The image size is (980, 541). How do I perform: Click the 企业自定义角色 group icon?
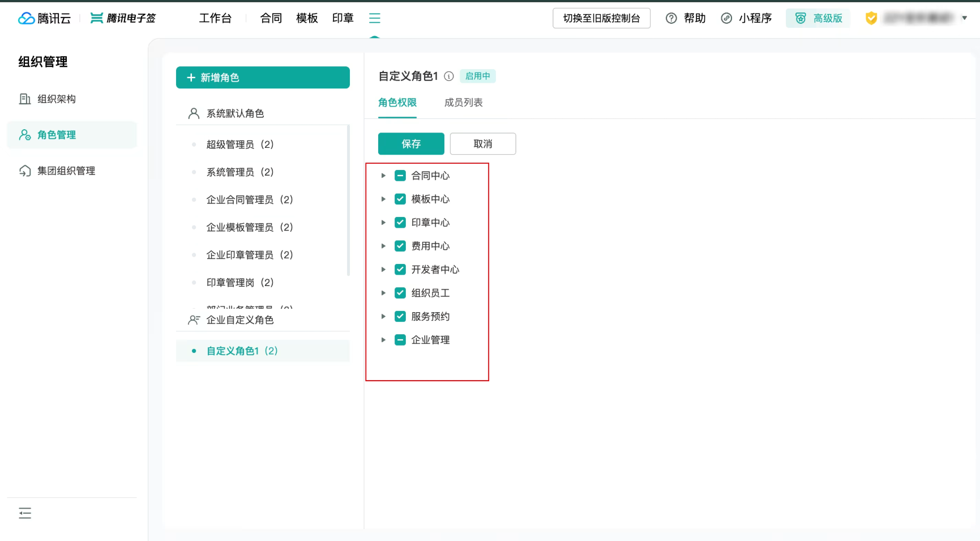(x=194, y=320)
